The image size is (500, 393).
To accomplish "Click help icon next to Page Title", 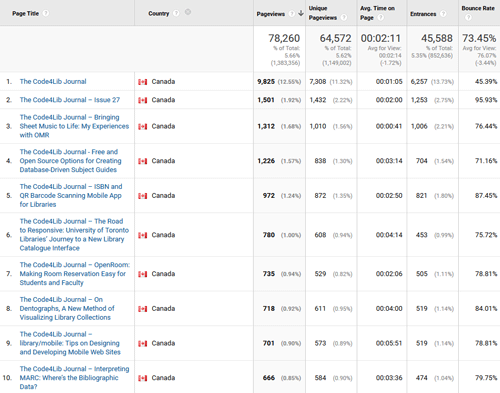I will [46, 13].
